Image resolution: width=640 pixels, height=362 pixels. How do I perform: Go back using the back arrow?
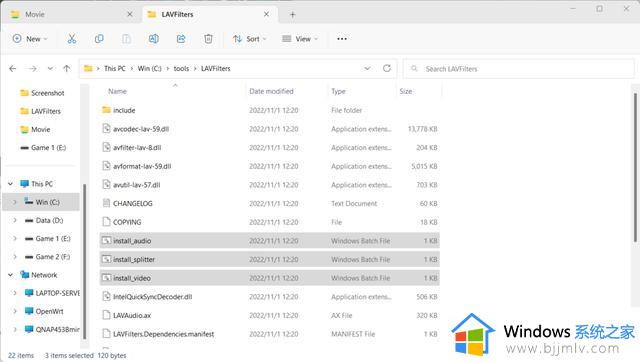pyautogui.click(x=13, y=69)
